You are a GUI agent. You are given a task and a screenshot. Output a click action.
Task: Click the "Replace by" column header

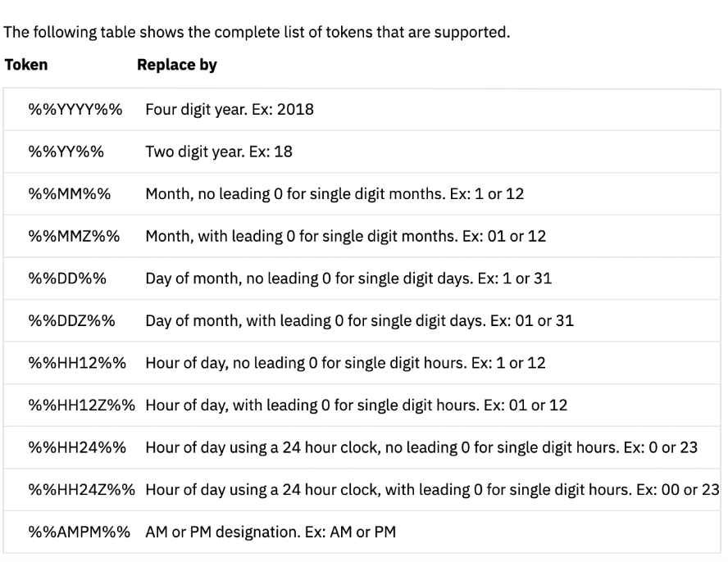click(x=176, y=65)
